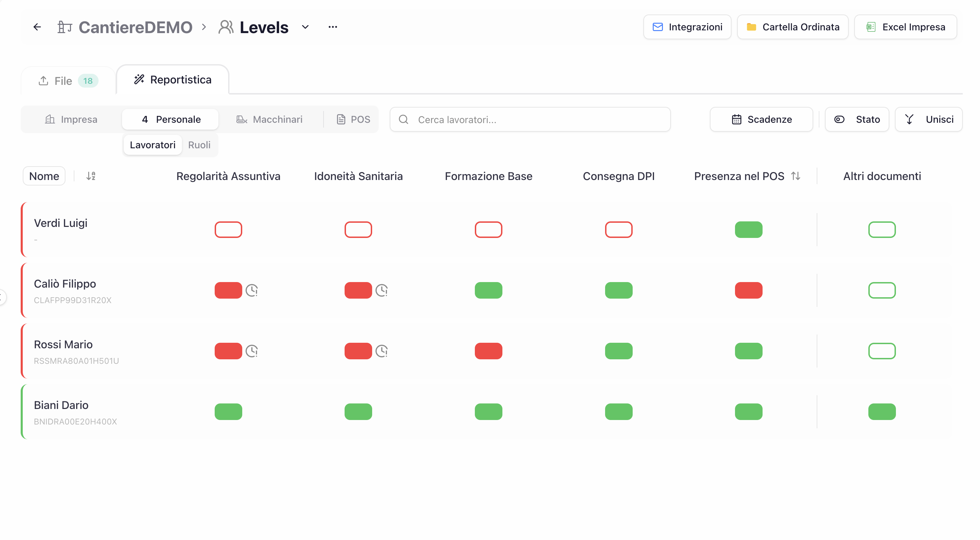Click the fiscal code BNIDRA00E20H400X

[75, 422]
